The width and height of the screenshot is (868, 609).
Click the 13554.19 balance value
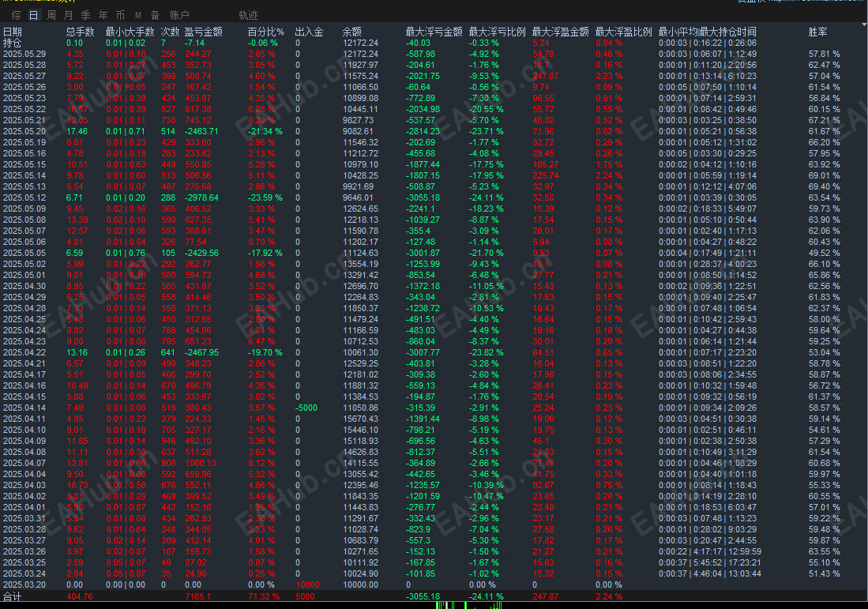[360, 264]
